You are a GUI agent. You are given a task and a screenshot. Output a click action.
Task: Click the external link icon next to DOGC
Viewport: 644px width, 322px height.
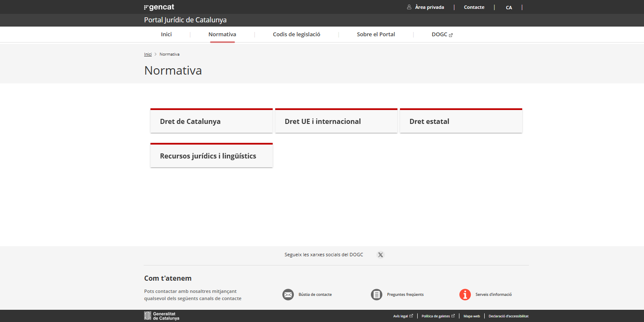(x=451, y=35)
